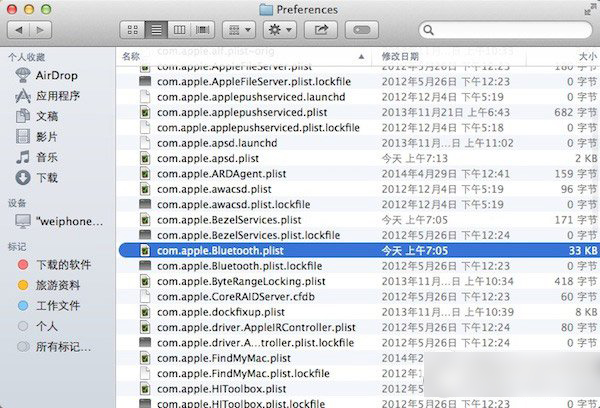
Task: Switch to list view
Action: (156, 30)
